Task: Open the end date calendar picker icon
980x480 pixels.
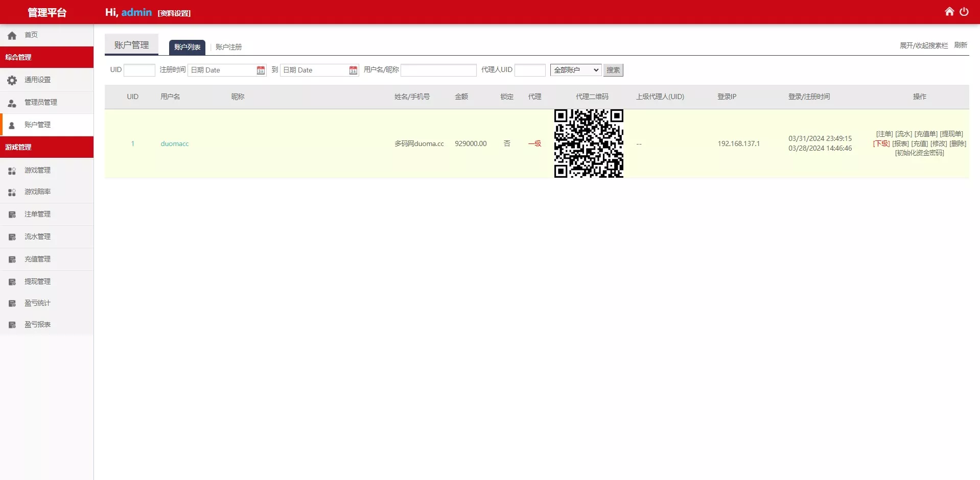Action: click(354, 70)
